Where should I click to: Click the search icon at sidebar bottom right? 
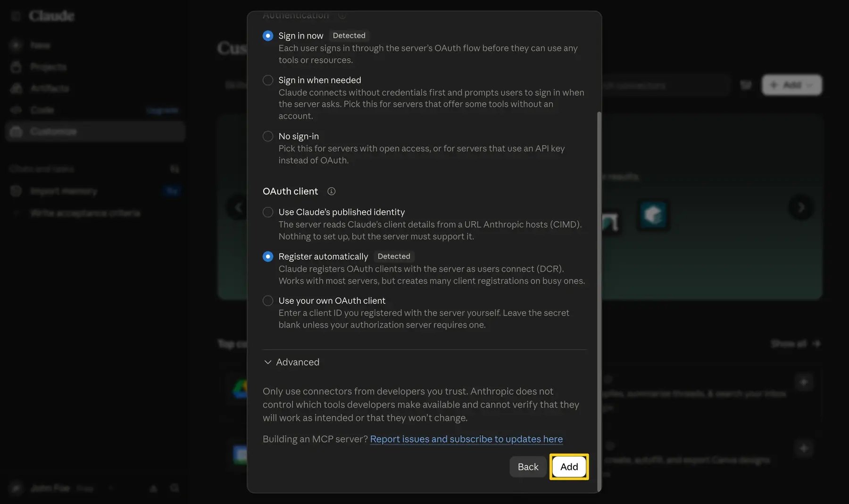[x=175, y=488]
